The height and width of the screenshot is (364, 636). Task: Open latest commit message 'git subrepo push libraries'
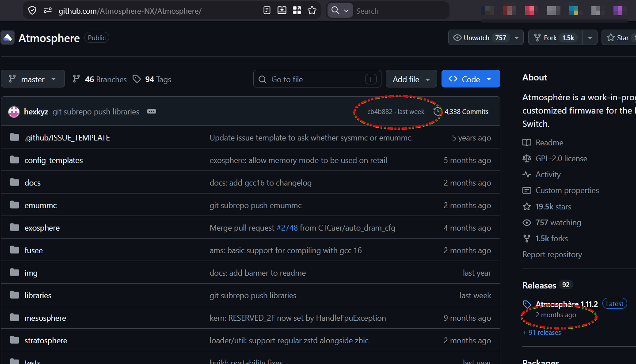pyautogui.click(x=96, y=112)
